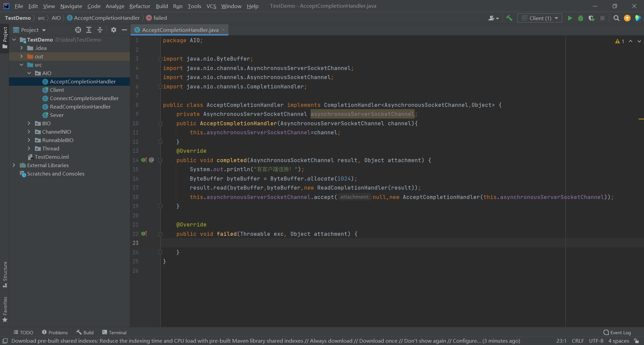Open the TODO tool window
644x345 pixels.
coord(23,332)
